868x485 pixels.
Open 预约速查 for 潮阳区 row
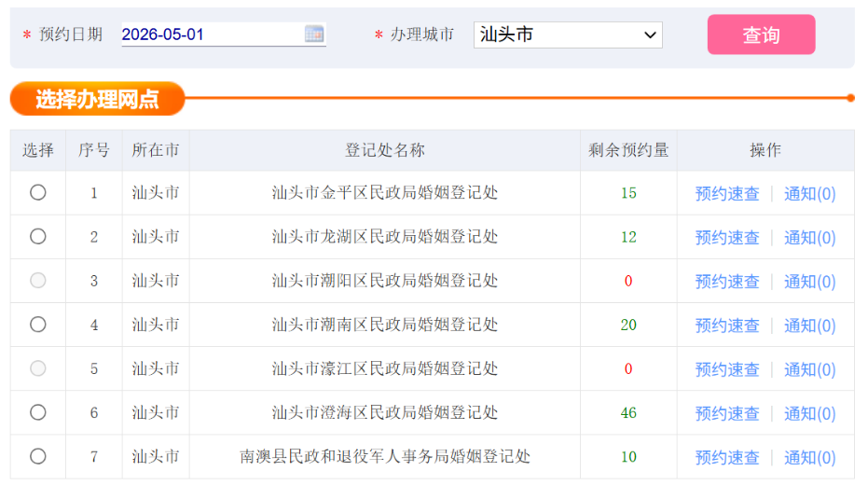coord(727,282)
